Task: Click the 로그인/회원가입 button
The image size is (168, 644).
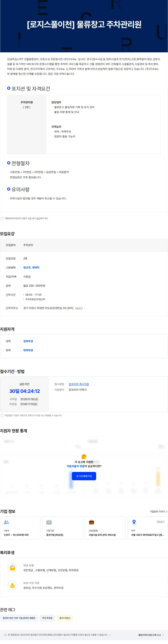Action: click(84, 476)
